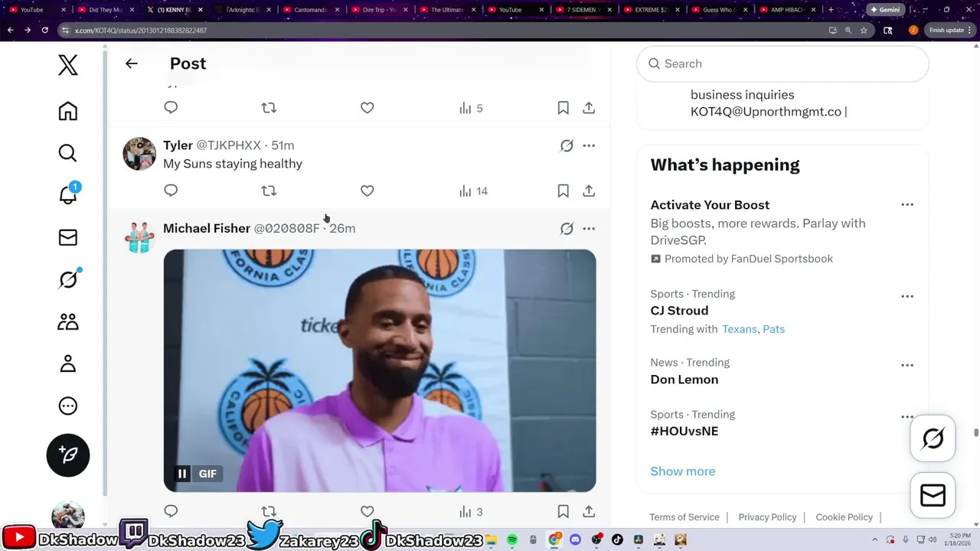Like Michael Fisher's post
This screenshot has width=980, height=551.
point(367,511)
